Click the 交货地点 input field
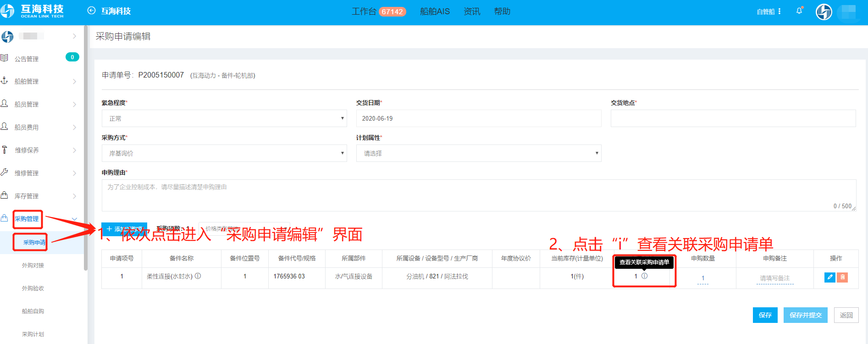 (x=733, y=118)
